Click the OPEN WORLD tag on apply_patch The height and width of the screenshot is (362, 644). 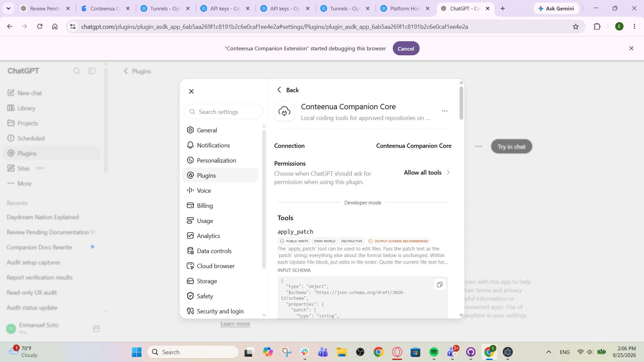tap(324, 241)
